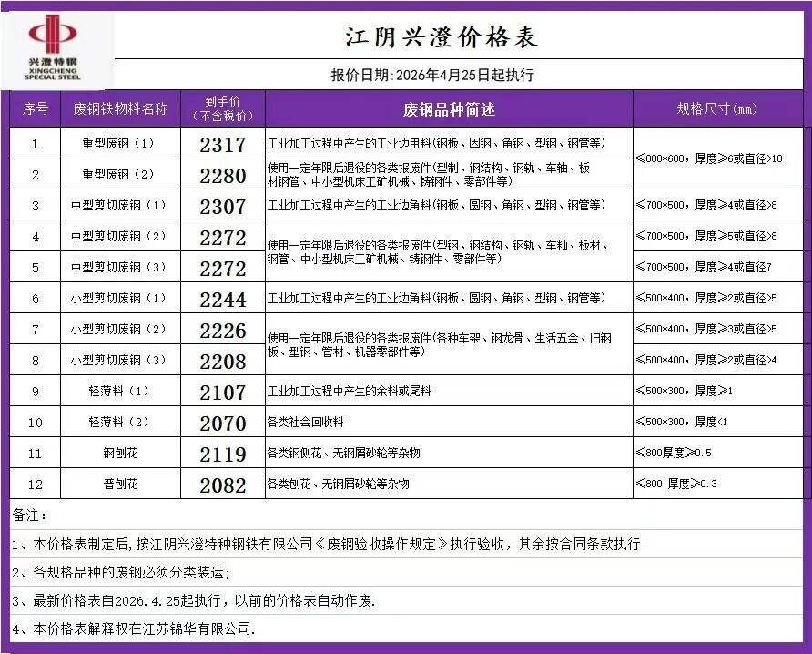812x654 pixels.
Task: Click the 江阴兴澄价格表 title
Action: (442, 36)
